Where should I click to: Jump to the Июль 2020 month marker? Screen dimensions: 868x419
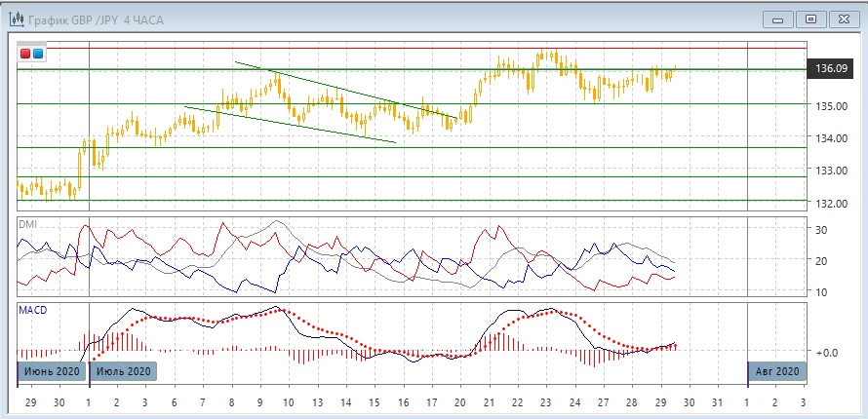pyautogui.click(x=122, y=371)
